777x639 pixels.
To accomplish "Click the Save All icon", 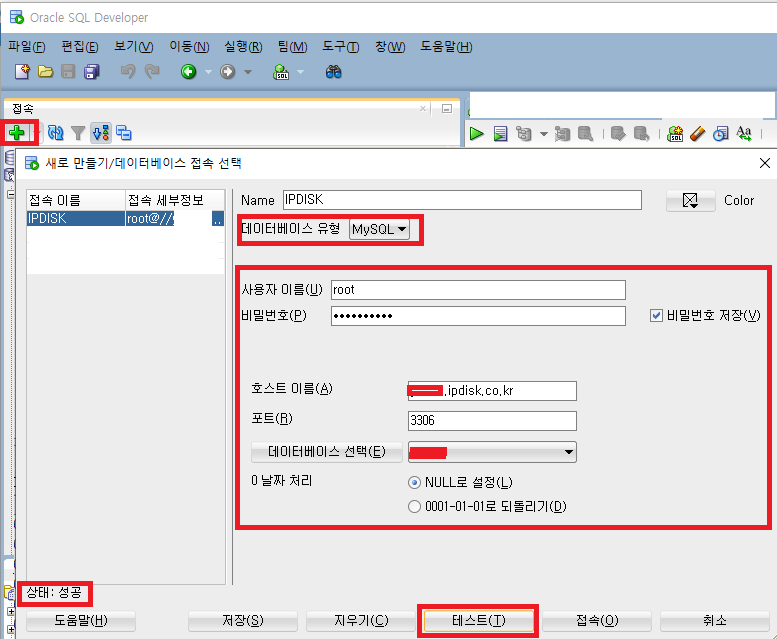I will 92,72.
